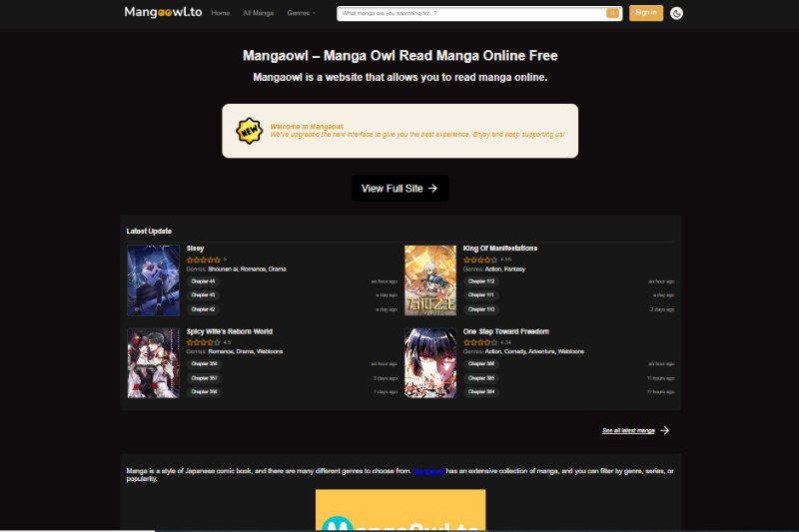Open the Home menu item
This screenshot has width=799, height=532.
pyautogui.click(x=220, y=13)
